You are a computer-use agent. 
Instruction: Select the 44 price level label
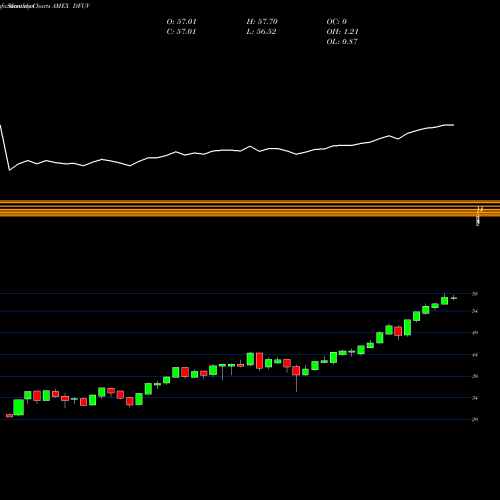coord(475,355)
